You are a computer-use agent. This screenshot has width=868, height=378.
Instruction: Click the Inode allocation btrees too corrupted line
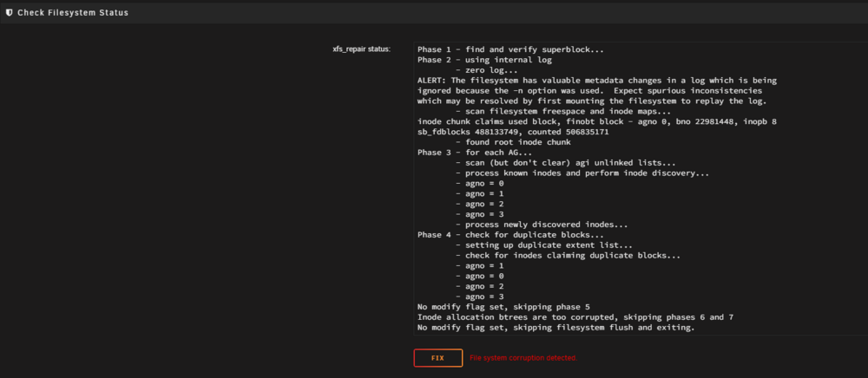point(575,318)
